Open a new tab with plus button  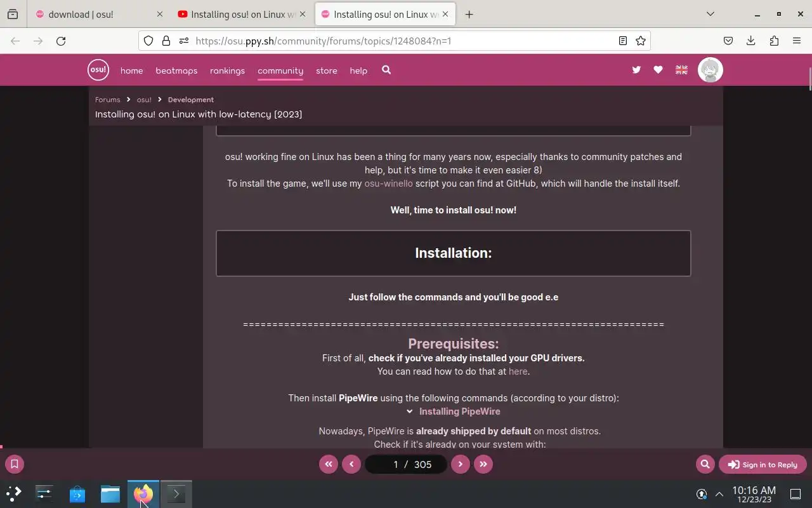469,14
